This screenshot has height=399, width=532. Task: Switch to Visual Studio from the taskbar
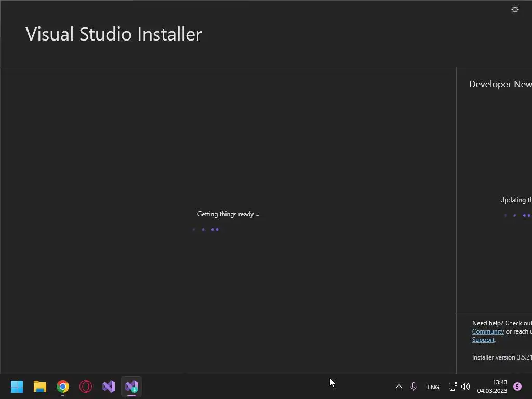point(109,387)
